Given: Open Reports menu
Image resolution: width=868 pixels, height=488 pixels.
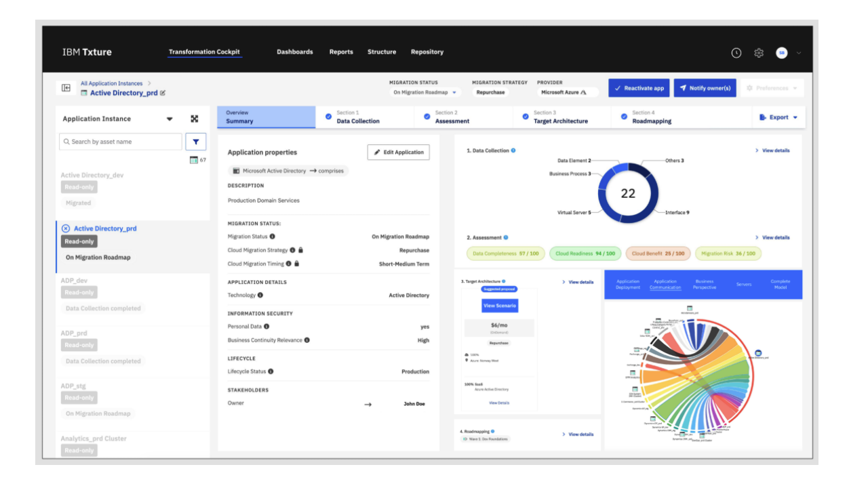Looking at the screenshot, I should (341, 52).
